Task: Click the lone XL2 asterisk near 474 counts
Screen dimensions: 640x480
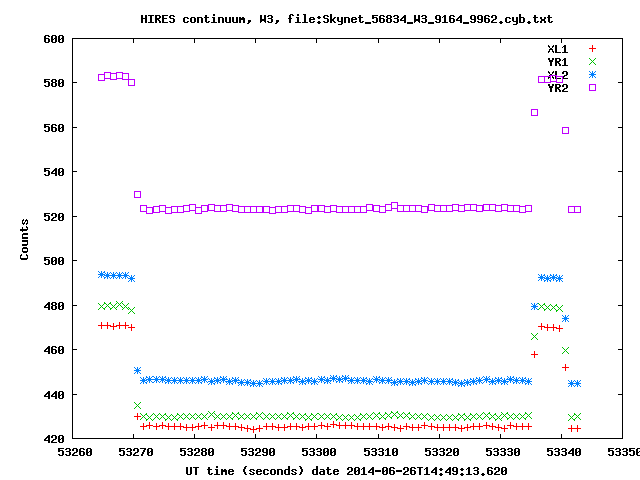Action: tap(565, 318)
